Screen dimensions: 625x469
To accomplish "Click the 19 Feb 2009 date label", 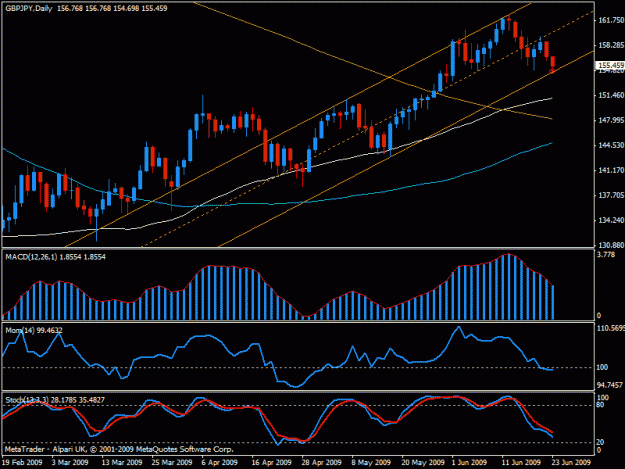I will click(x=22, y=463).
